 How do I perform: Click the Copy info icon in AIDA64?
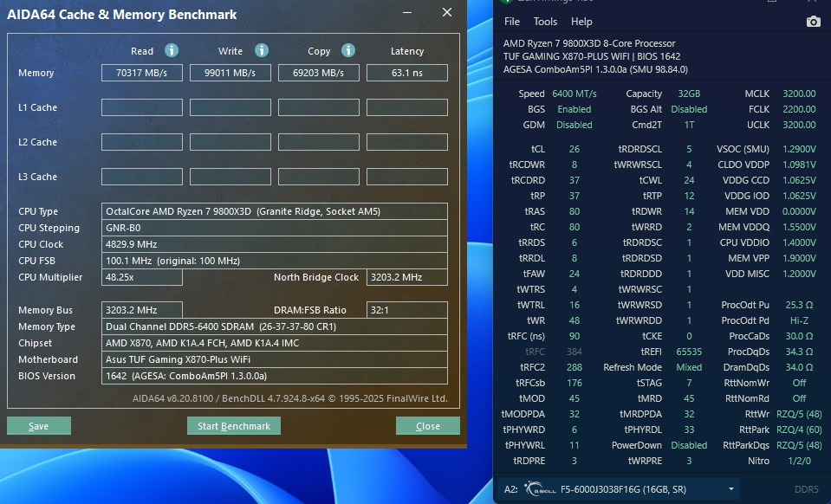348,50
